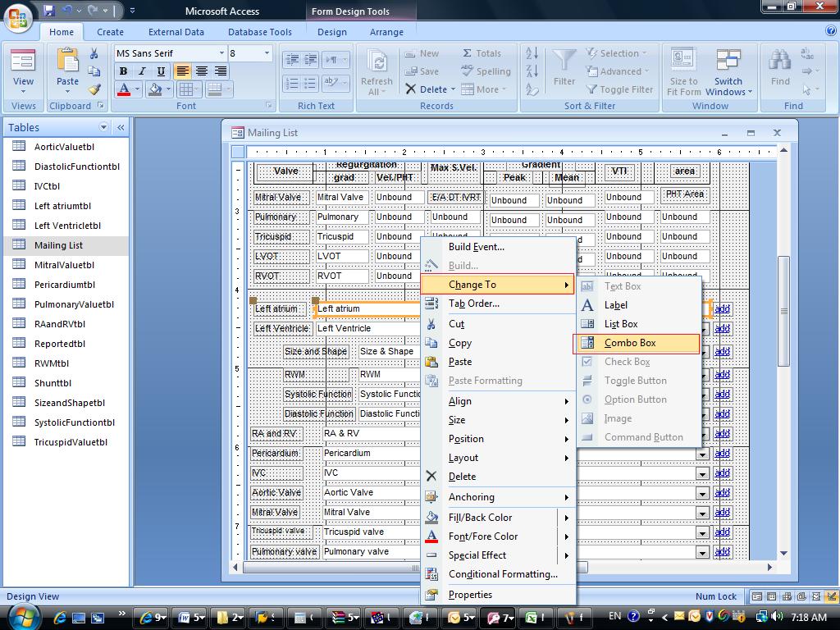Toggle Underline formatting
The width and height of the screenshot is (840, 630).
click(x=161, y=71)
